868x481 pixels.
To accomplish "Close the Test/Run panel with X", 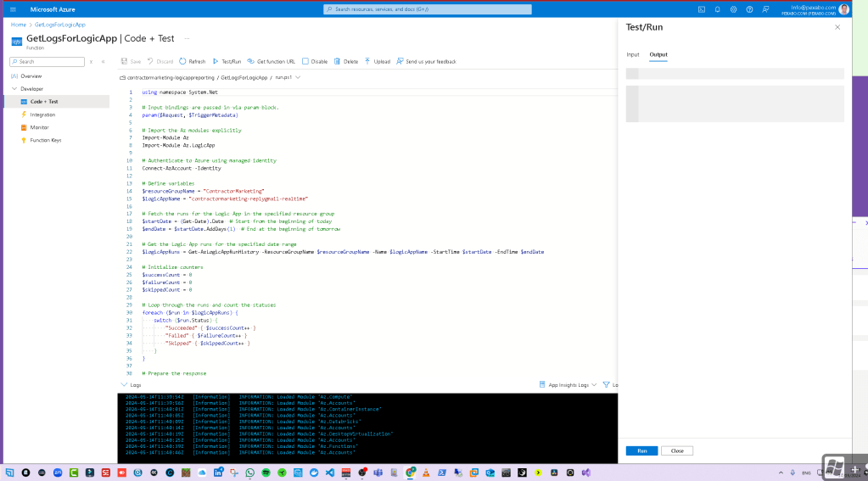I will click(837, 27).
